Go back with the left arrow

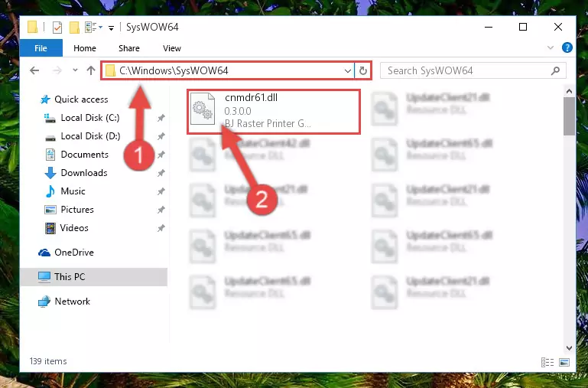pyautogui.click(x=34, y=70)
